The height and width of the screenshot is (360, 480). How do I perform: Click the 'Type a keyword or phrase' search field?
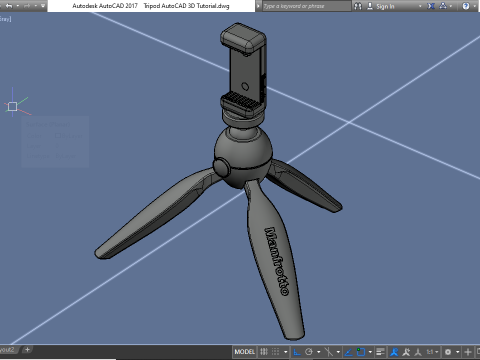tap(306, 6)
